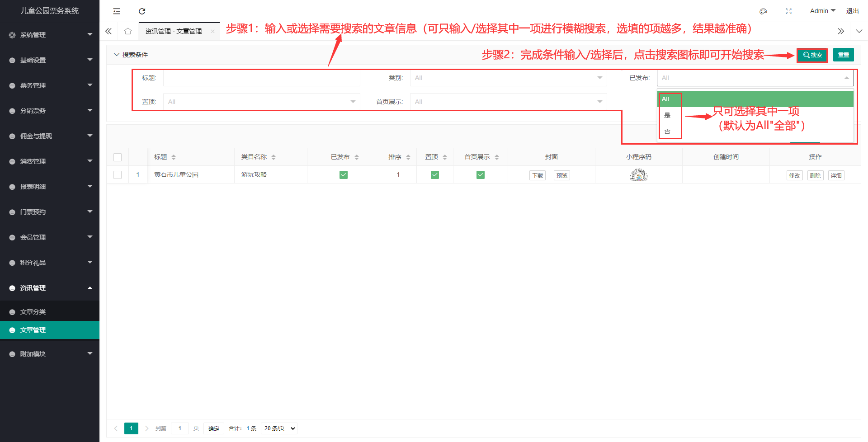
Task: Open the theme palette icon
Action: (763, 11)
